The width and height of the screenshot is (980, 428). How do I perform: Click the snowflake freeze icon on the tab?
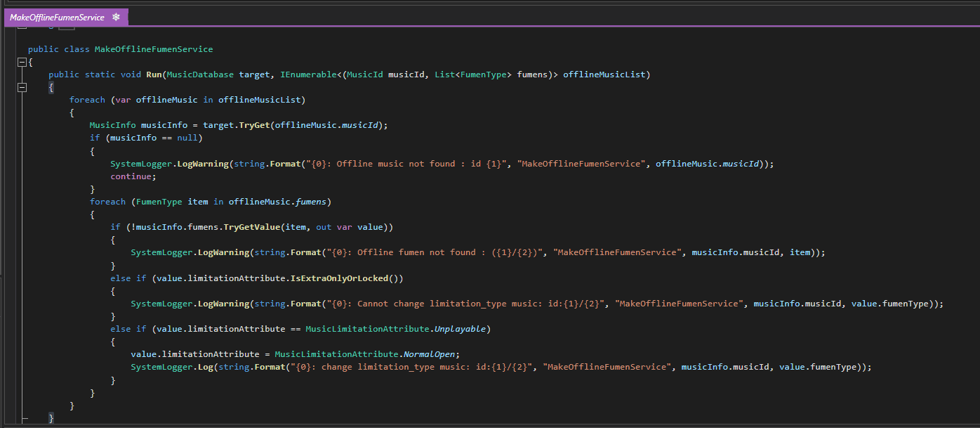coord(116,17)
